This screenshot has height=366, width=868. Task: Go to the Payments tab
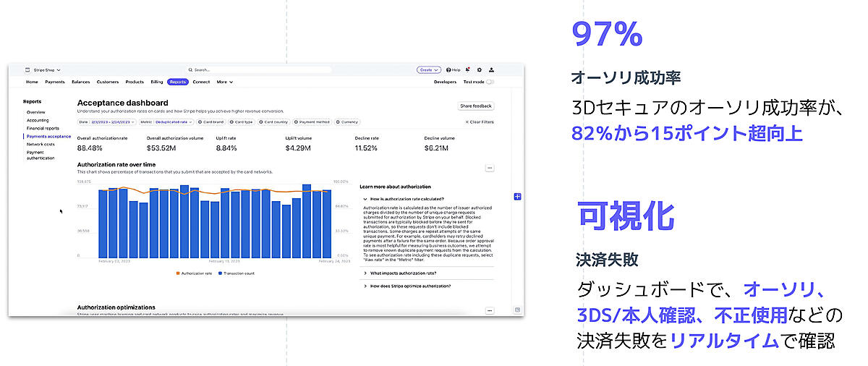point(55,82)
